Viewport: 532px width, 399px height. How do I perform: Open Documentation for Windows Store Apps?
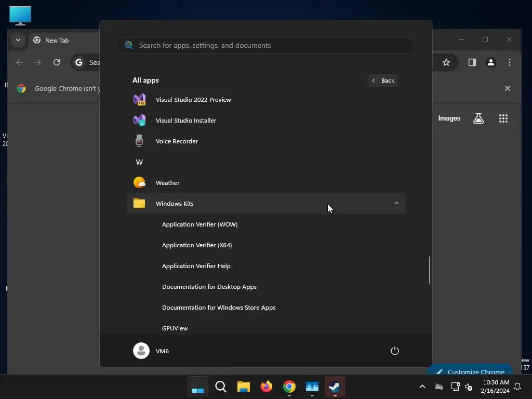pyautogui.click(x=219, y=308)
